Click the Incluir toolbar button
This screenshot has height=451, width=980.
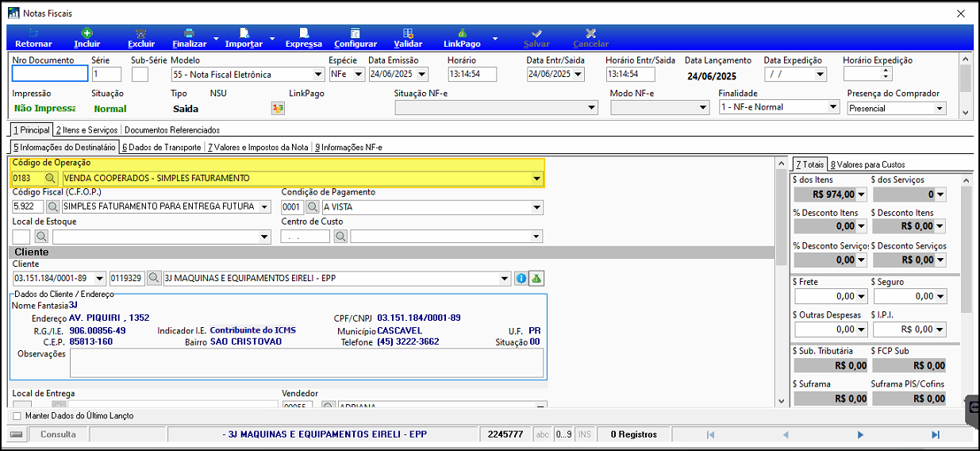tap(87, 38)
